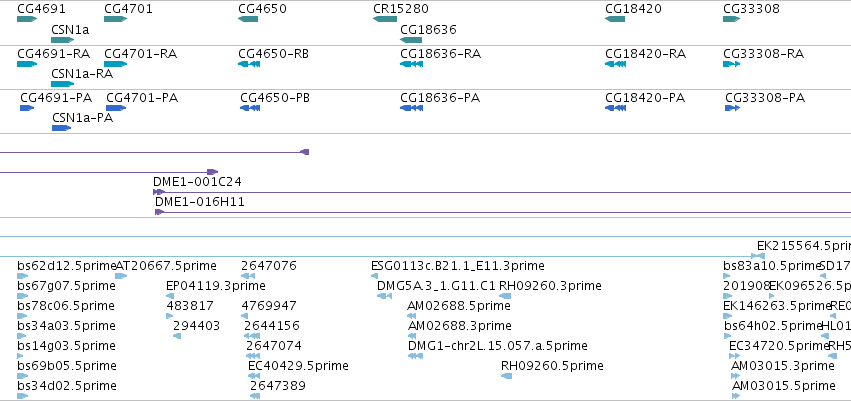This screenshot has width=851, height=401.
Task: Select the CG4691 gene arrow glyph
Action: click(27, 19)
